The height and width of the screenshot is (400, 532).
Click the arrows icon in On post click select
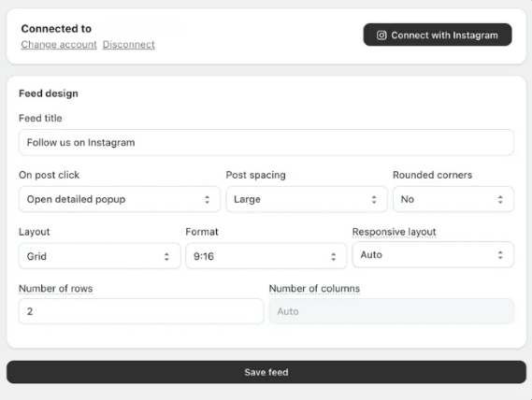pyautogui.click(x=207, y=199)
